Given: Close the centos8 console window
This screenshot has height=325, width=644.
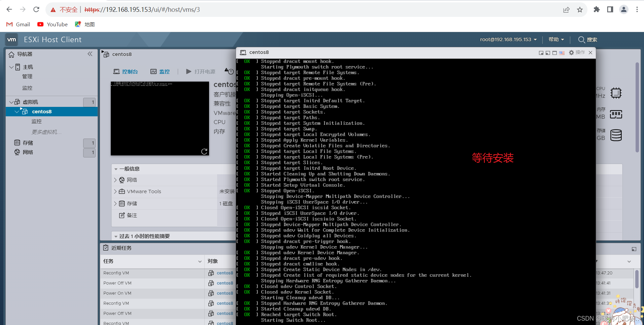Looking at the screenshot, I should coord(590,53).
